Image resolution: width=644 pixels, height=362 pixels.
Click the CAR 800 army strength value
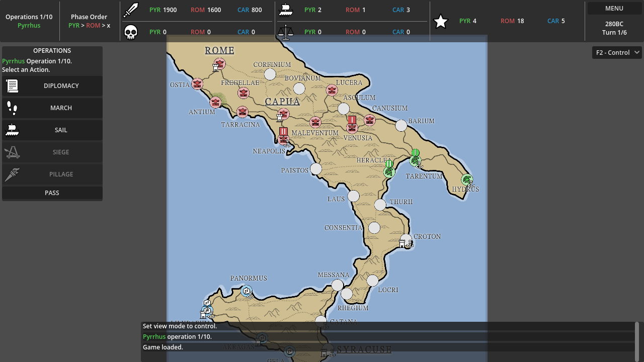click(250, 10)
